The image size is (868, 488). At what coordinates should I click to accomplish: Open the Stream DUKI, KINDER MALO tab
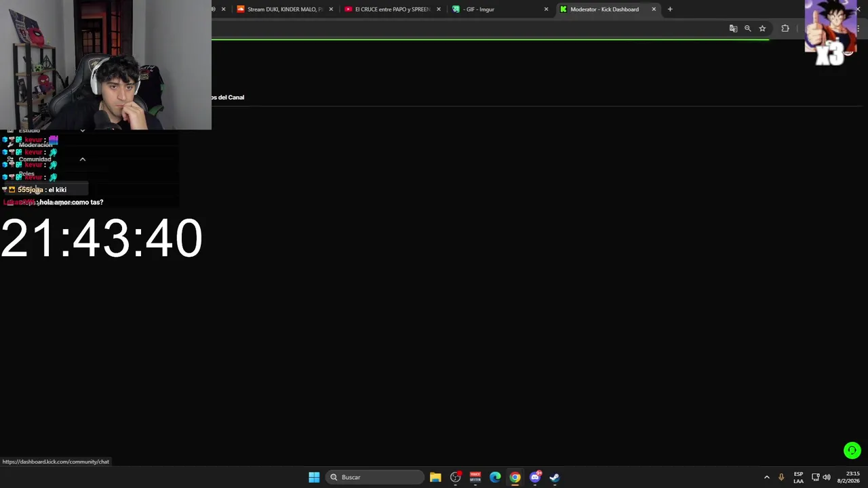coord(284,9)
